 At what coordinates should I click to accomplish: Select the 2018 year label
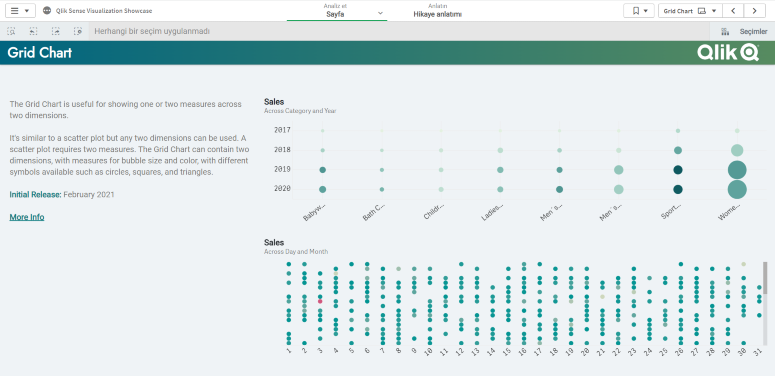click(x=282, y=150)
